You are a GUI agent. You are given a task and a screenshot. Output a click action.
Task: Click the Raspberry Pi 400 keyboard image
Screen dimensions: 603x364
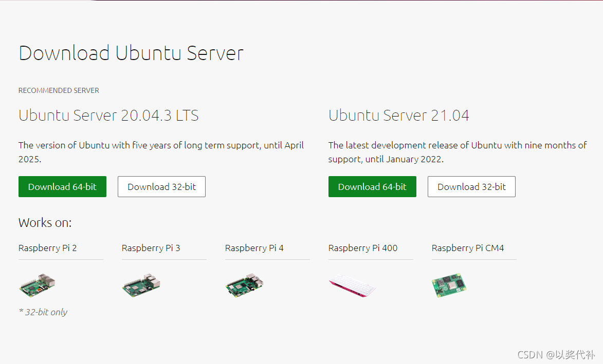(x=352, y=285)
